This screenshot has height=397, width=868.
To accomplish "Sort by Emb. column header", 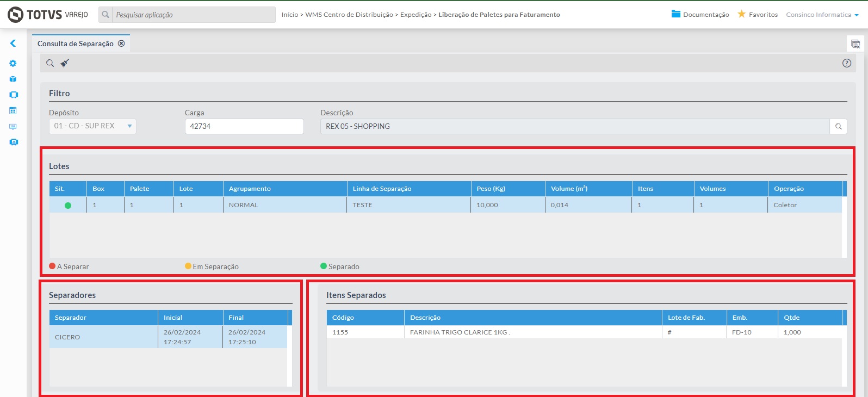I will point(752,318).
